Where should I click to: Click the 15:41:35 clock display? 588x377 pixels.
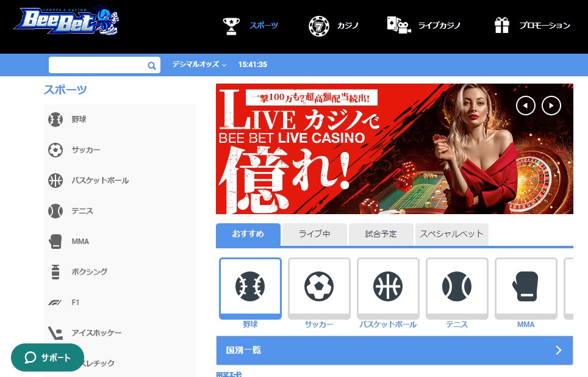[x=253, y=65]
